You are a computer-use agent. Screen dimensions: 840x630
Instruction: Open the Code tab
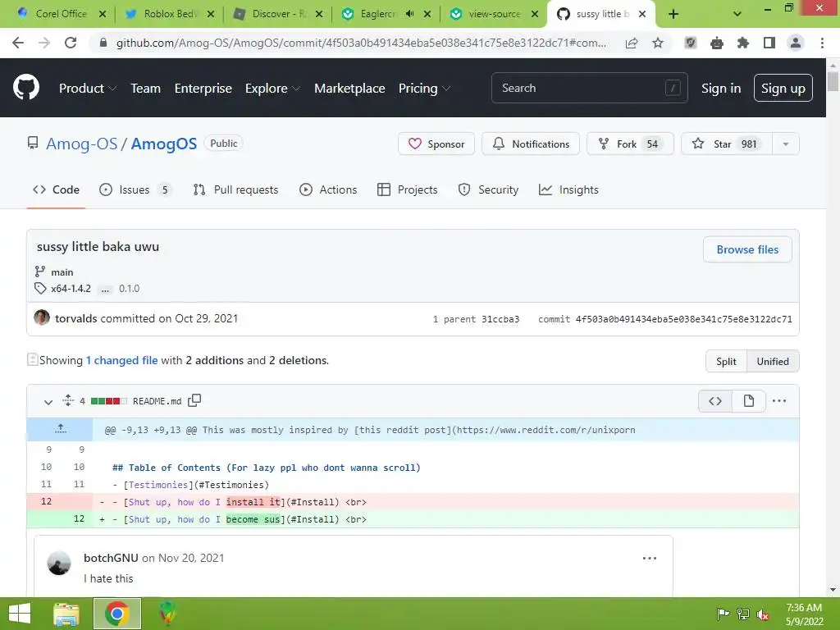[x=56, y=189]
